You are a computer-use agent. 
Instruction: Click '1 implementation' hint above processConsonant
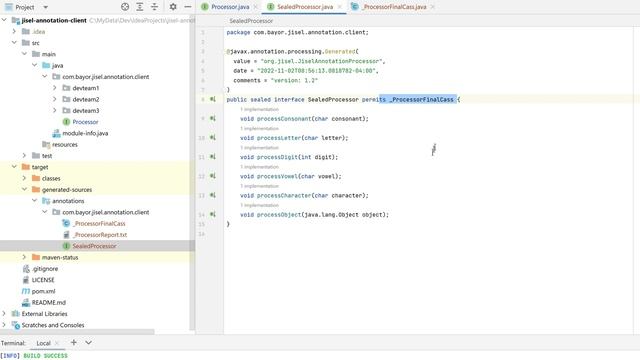tap(259, 109)
